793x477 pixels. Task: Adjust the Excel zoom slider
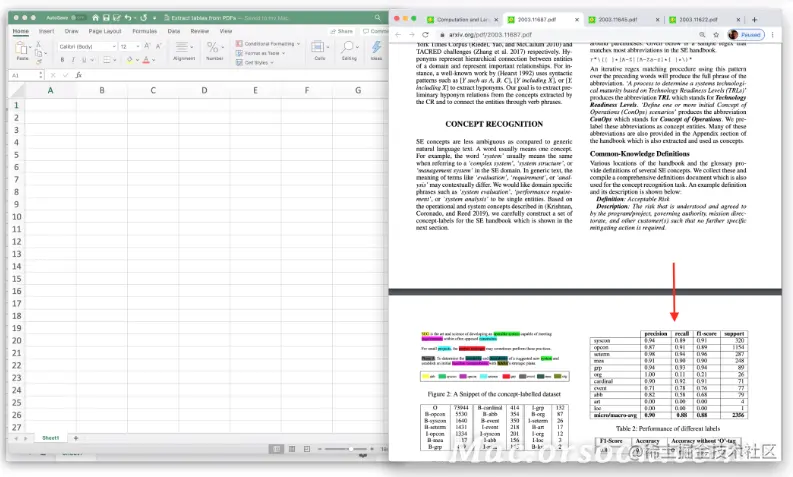click(x=350, y=449)
